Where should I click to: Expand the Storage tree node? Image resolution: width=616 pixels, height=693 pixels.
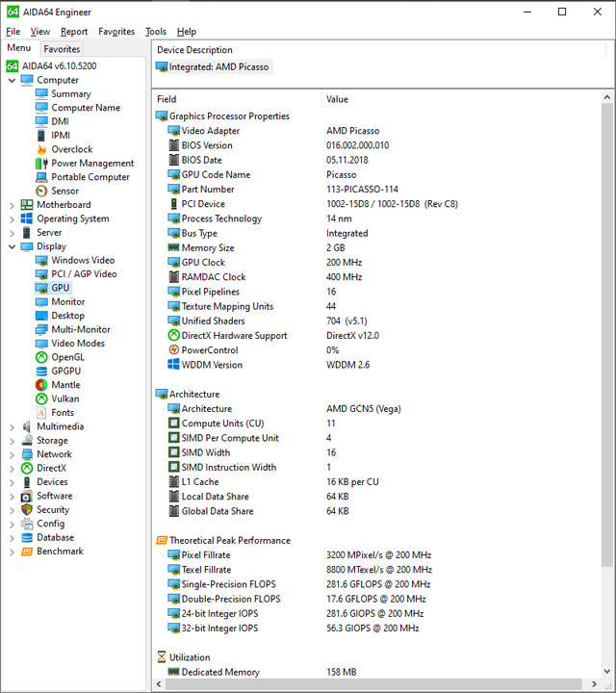click(x=12, y=441)
